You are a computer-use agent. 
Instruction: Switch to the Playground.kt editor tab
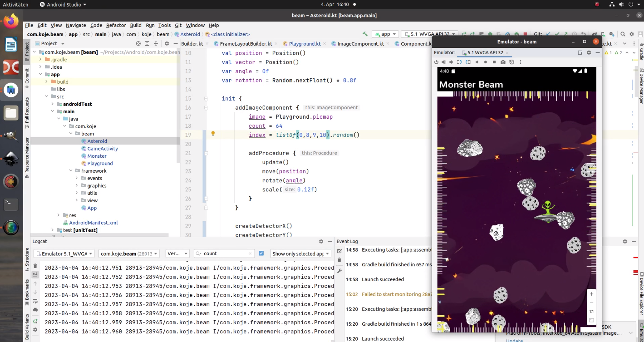point(304,44)
